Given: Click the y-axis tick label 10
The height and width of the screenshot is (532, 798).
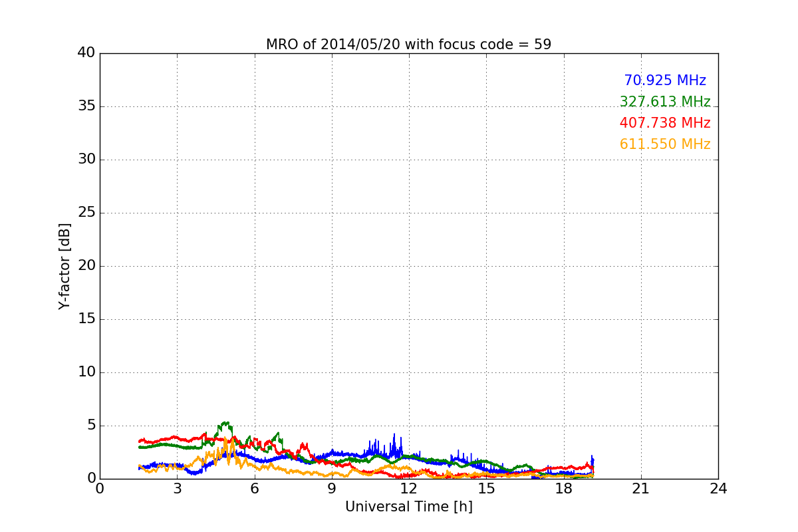Looking at the screenshot, I should click(86, 372).
